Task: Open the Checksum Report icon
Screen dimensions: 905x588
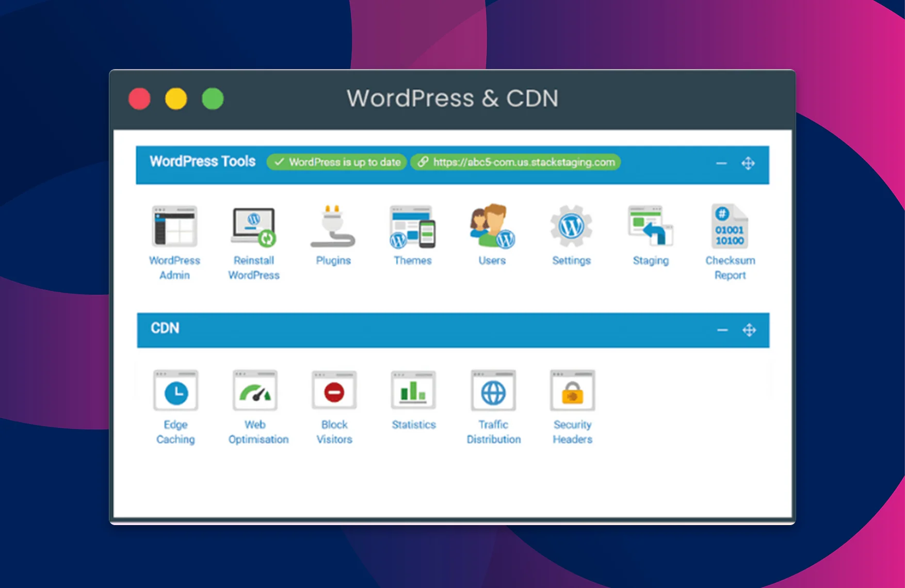Action: pyautogui.click(x=730, y=226)
